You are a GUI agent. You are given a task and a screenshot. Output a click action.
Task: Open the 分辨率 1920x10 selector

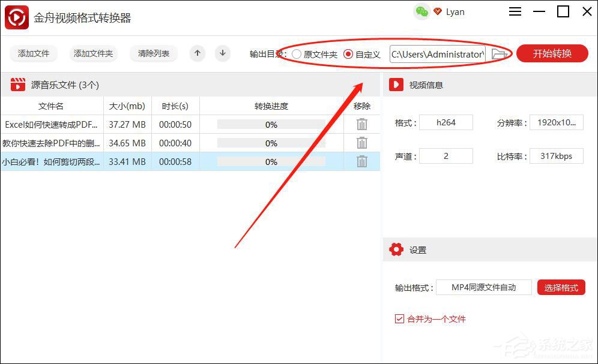click(557, 122)
